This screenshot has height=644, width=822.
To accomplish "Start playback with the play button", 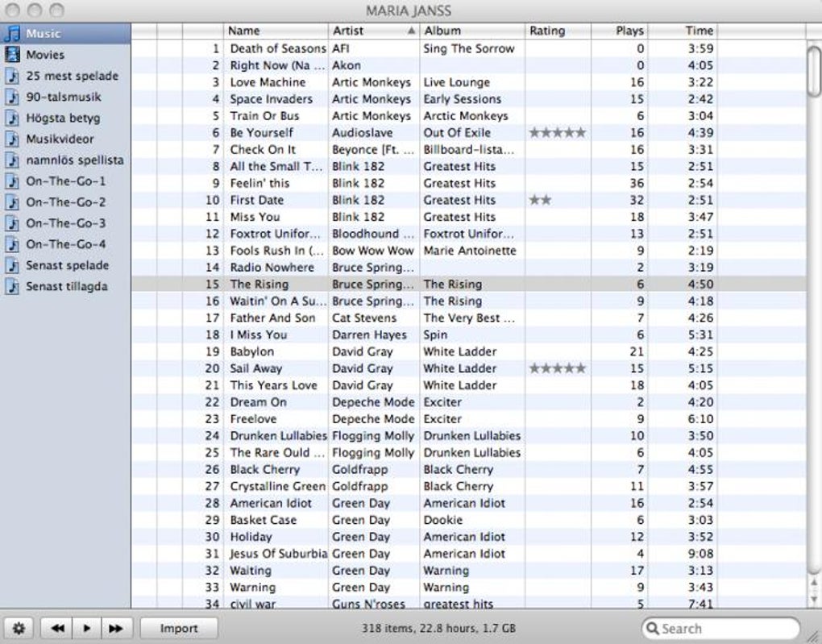I will click(86, 628).
